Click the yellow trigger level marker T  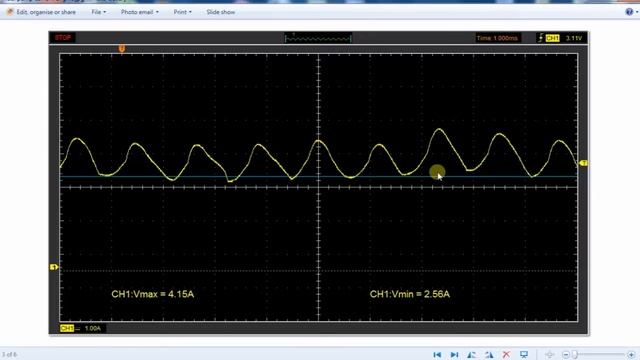(x=584, y=163)
